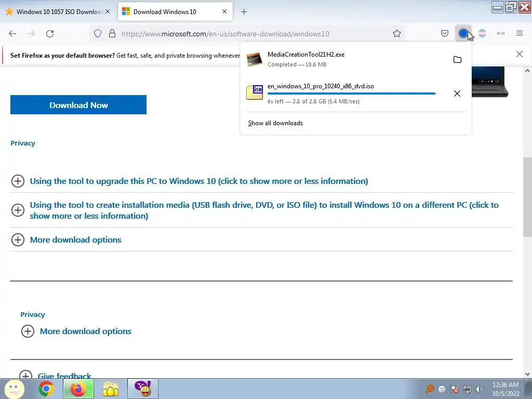
Task: Close the Download Windows 10 tab
Action: click(x=224, y=11)
